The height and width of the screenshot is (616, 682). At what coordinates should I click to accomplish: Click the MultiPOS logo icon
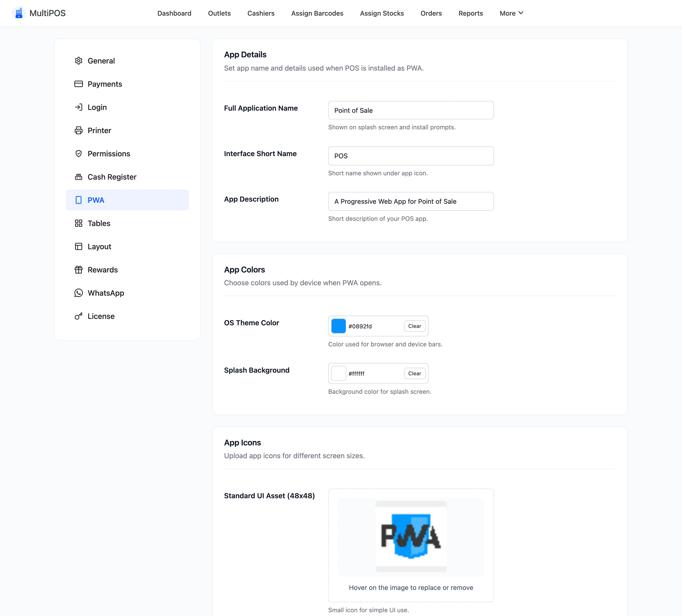(19, 13)
